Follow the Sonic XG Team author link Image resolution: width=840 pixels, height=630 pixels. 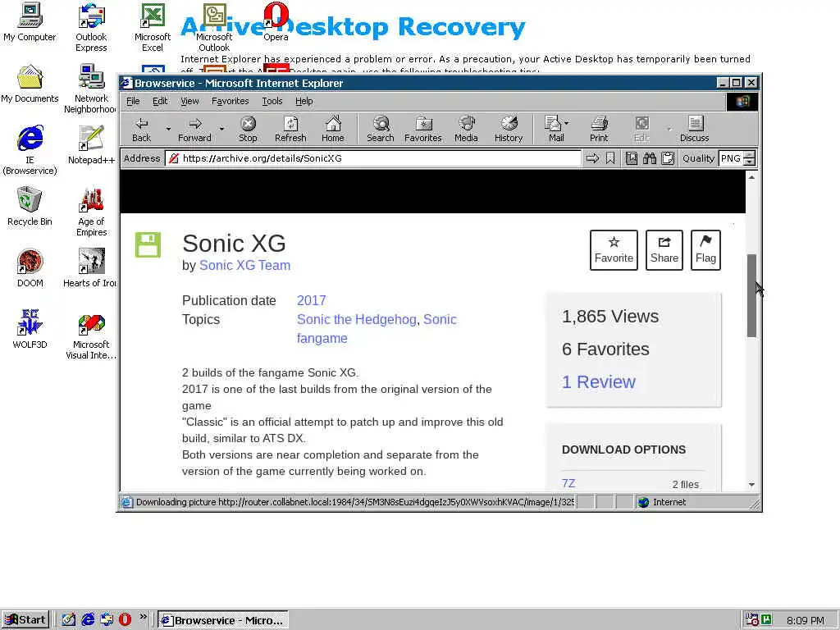pyautogui.click(x=244, y=265)
